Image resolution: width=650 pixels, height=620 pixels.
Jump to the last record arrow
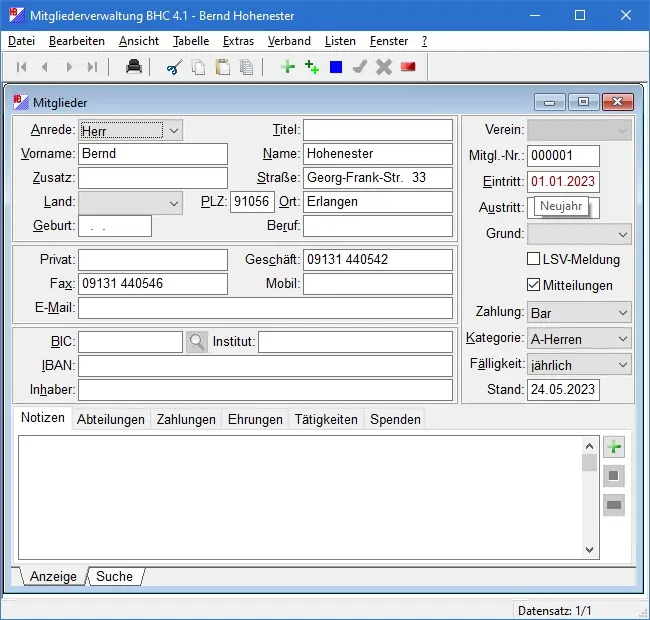[x=93, y=67]
